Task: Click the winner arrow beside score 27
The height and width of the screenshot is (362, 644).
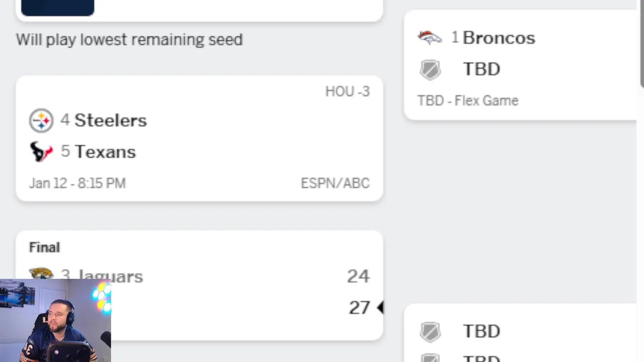Action: (x=380, y=308)
